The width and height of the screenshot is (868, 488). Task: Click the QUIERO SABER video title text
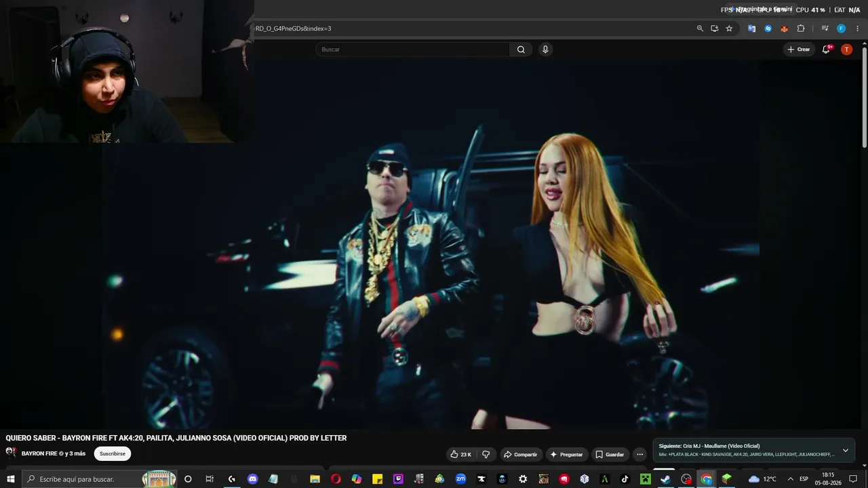pos(176,438)
